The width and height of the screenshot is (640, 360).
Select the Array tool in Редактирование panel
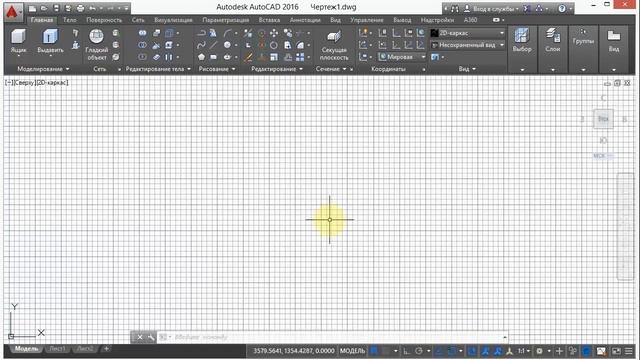click(x=300, y=57)
